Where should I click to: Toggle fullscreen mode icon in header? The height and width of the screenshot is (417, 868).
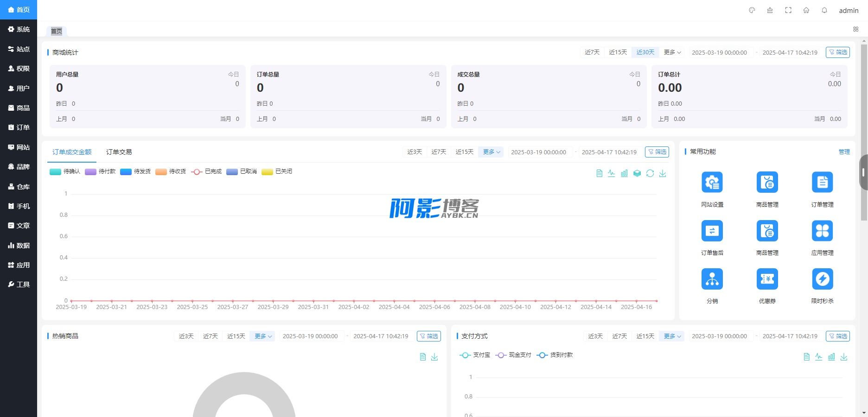tap(788, 10)
